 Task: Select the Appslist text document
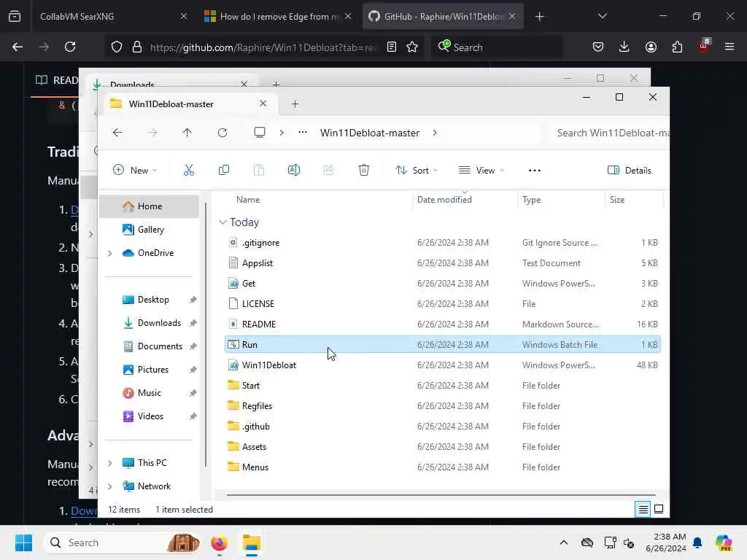pyautogui.click(x=443, y=263)
